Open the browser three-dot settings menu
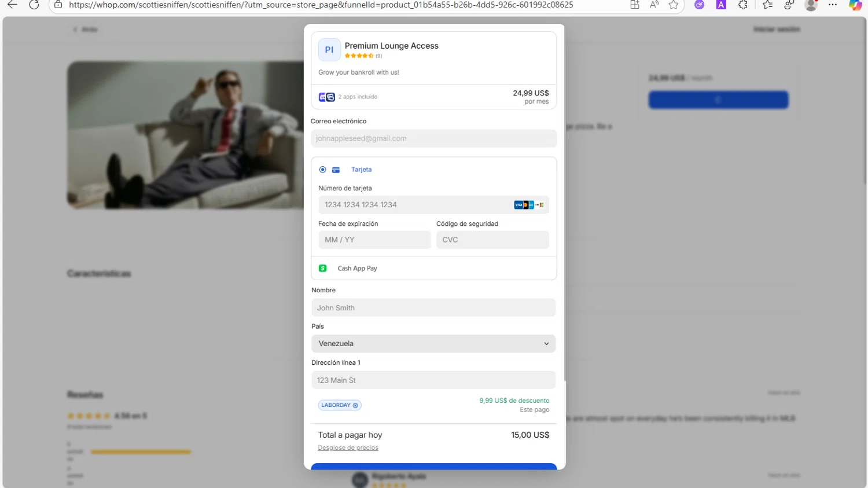Screen dimensions: 868x488 pyautogui.click(x=833, y=5)
